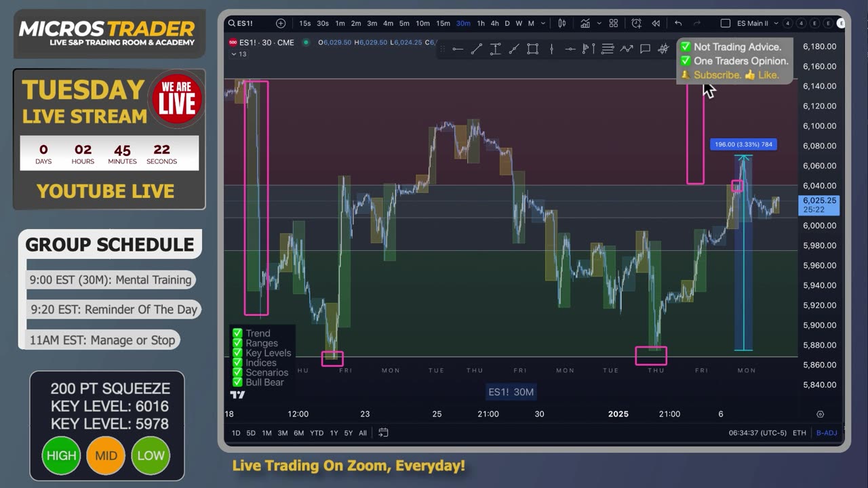Select the horizontal line drawing tool
The height and width of the screenshot is (488, 868).
(458, 49)
